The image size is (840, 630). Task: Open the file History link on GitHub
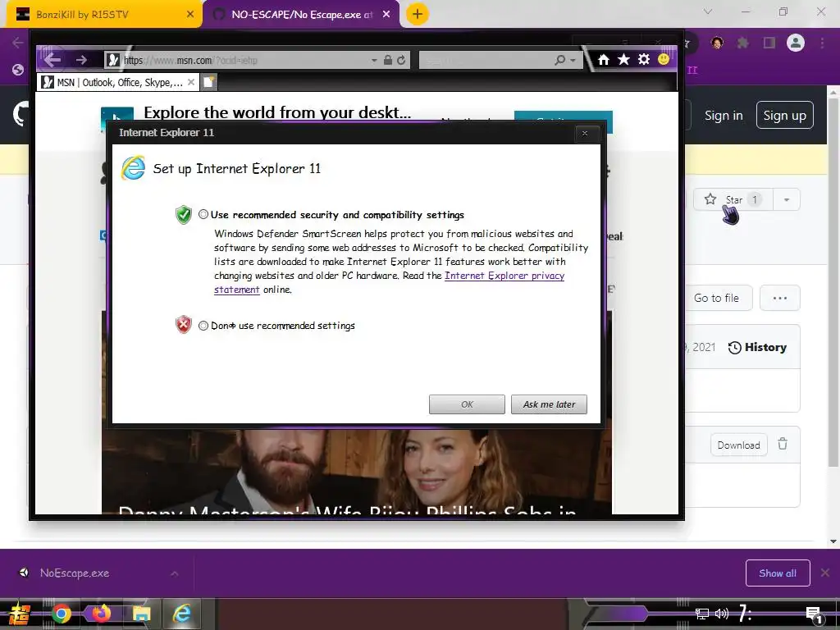(757, 347)
